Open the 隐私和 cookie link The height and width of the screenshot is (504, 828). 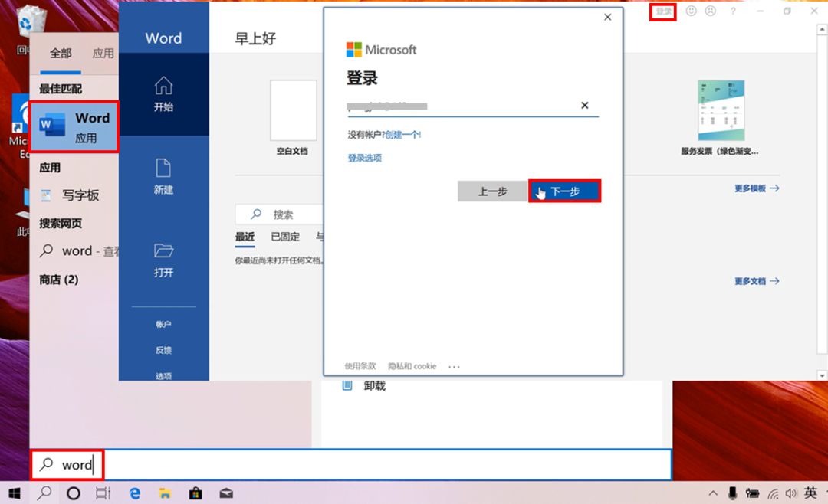coord(412,365)
